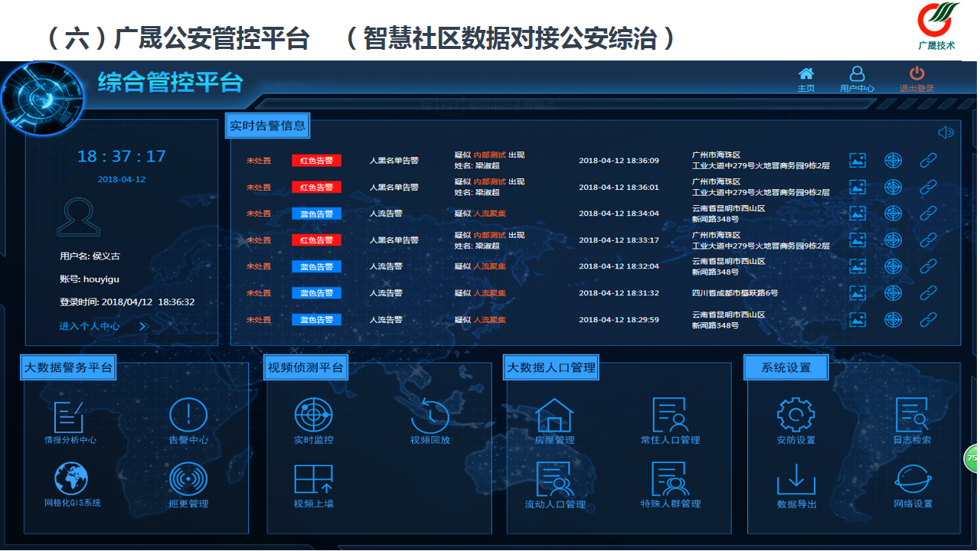Launch 网格化GIS系统 globe icon

pyautogui.click(x=71, y=479)
